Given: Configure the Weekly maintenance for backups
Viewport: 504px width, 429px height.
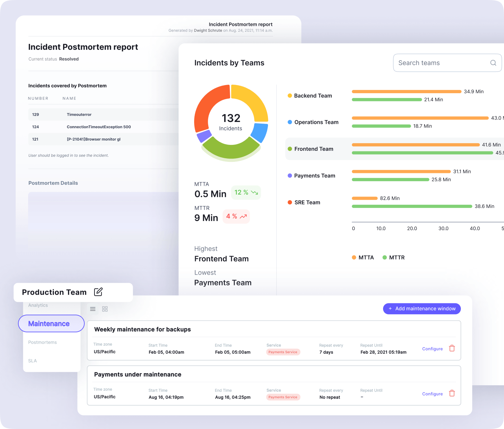Looking at the screenshot, I should (432, 349).
